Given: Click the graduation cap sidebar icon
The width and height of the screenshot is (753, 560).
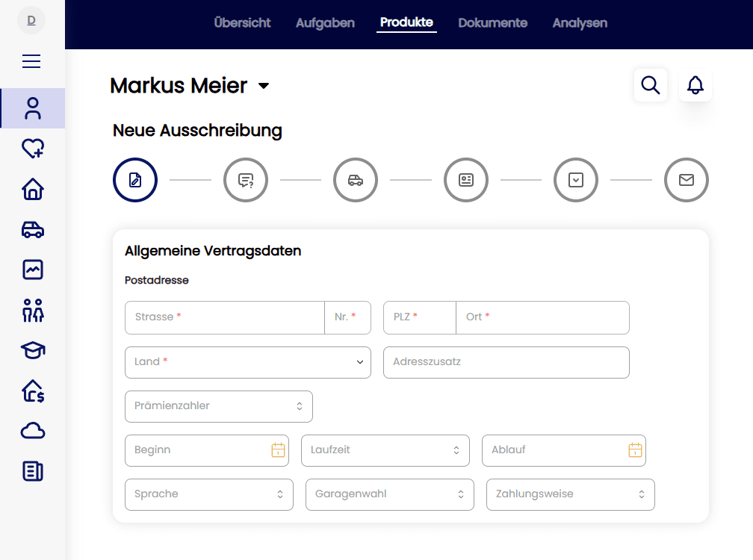Looking at the screenshot, I should pyautogui.click(x=33, y=350).
